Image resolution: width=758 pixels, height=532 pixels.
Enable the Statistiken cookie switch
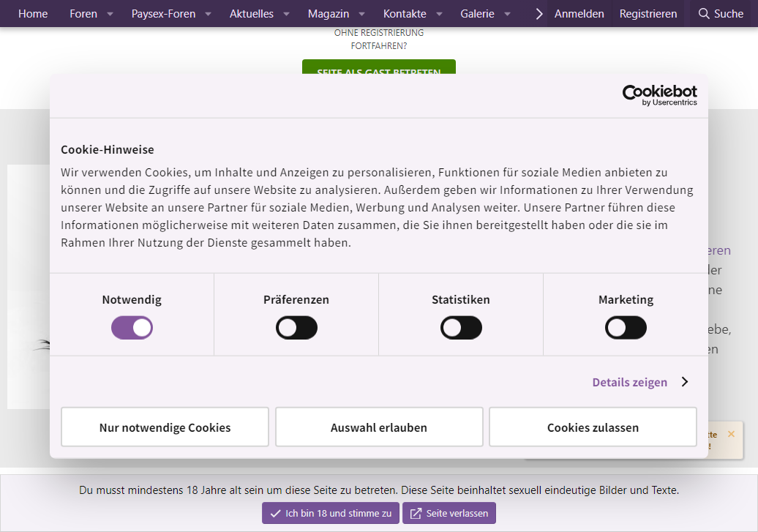tap(461, 328)
